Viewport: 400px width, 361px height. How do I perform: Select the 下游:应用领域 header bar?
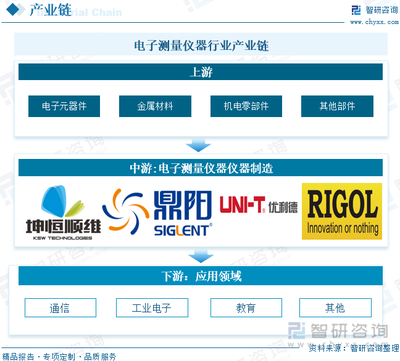(200, 276)
